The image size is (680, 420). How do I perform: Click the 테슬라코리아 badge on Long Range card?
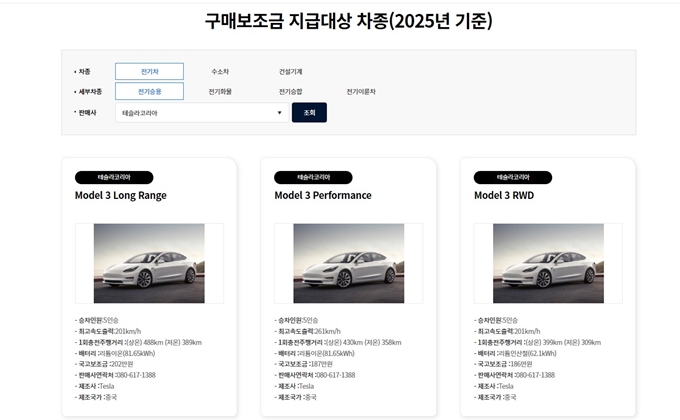(x=114, y=177)
